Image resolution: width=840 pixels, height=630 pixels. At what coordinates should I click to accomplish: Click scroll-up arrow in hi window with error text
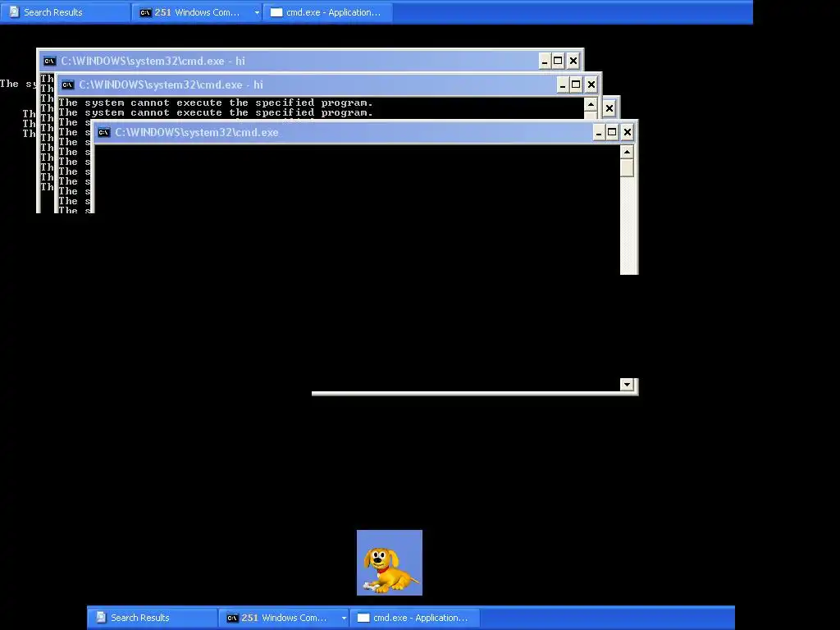pyautogui.click(x=591, y=104)
